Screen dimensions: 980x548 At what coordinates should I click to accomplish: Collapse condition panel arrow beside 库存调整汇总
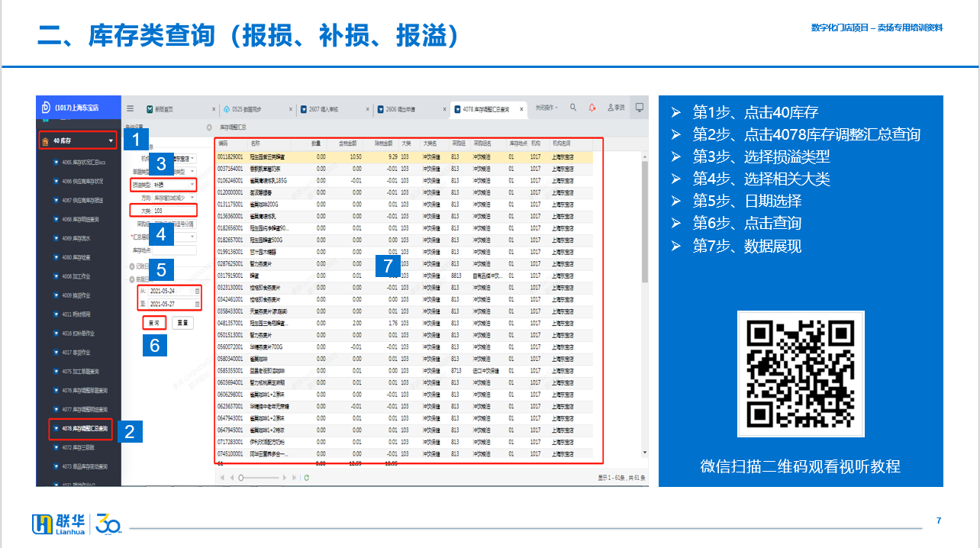209,126
